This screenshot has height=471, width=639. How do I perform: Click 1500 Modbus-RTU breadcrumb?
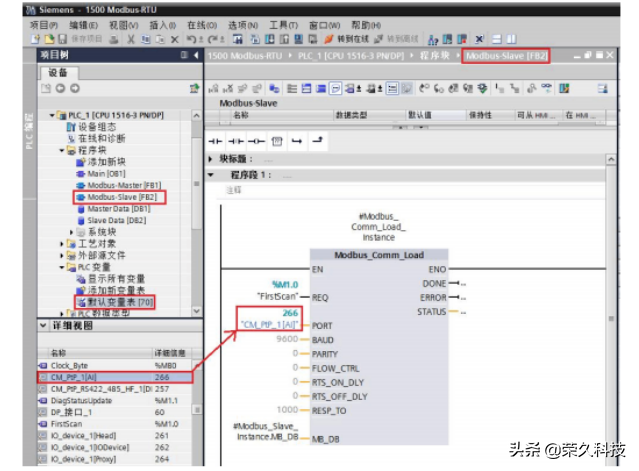(x=245, y=56)
